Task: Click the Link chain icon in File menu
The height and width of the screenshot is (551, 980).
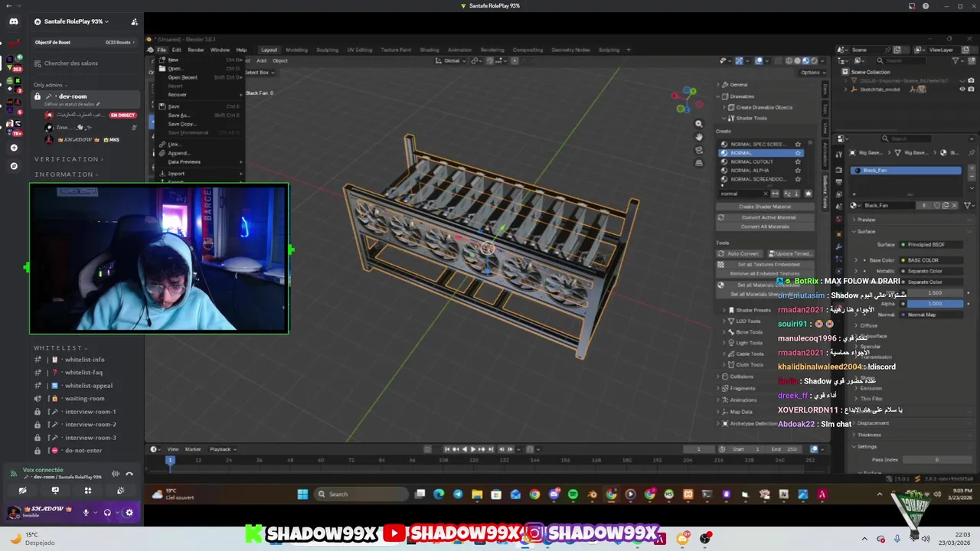Action: point(162,144)
